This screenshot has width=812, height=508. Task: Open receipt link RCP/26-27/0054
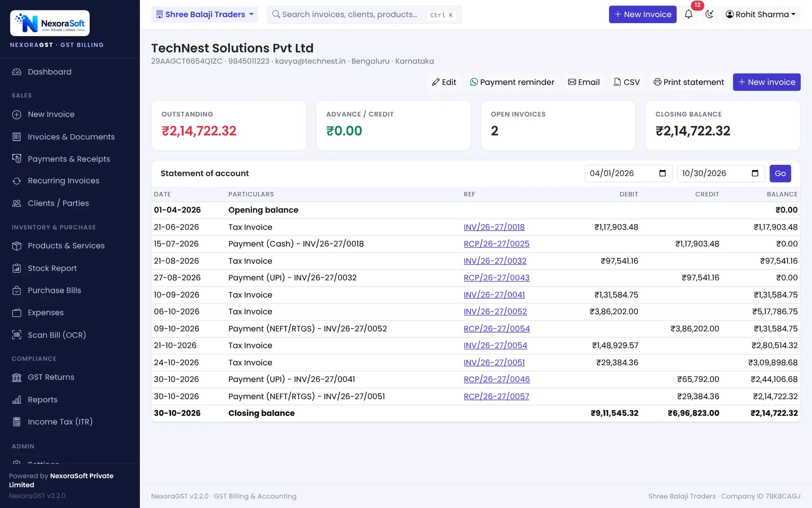tap(496, 329)
